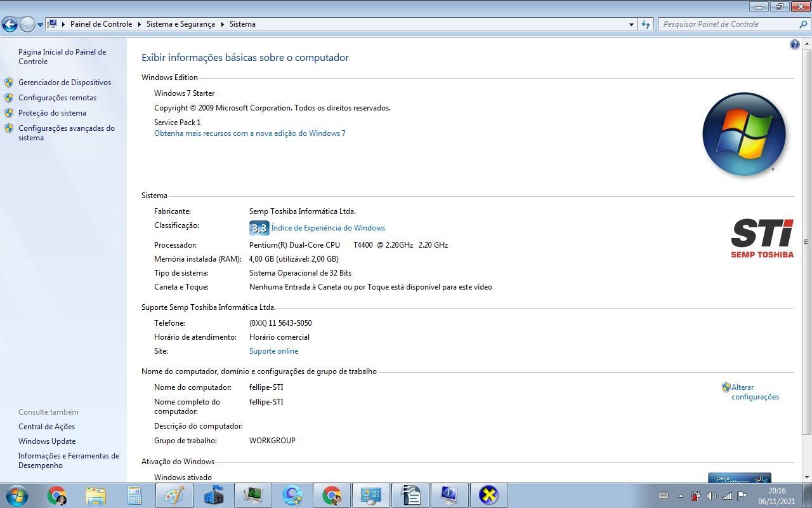
Task: Select Sistema e Segurança breadcrumb
Action: [x=180, y=24]
